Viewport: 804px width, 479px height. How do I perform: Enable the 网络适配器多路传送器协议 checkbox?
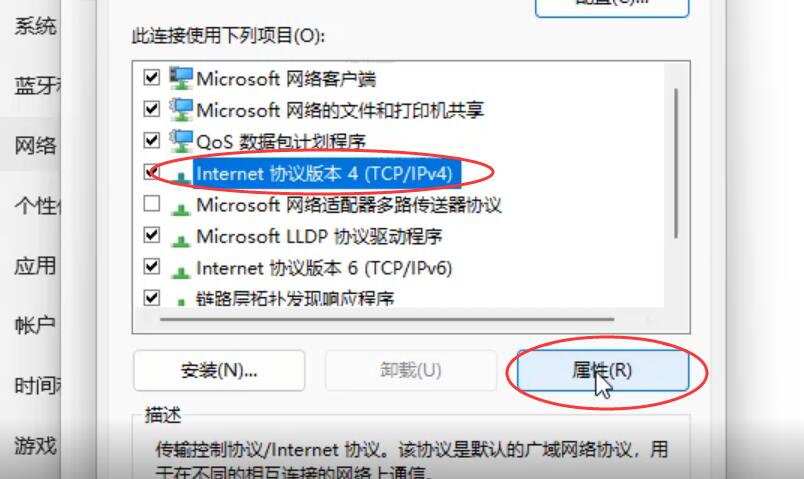point(151,204)
